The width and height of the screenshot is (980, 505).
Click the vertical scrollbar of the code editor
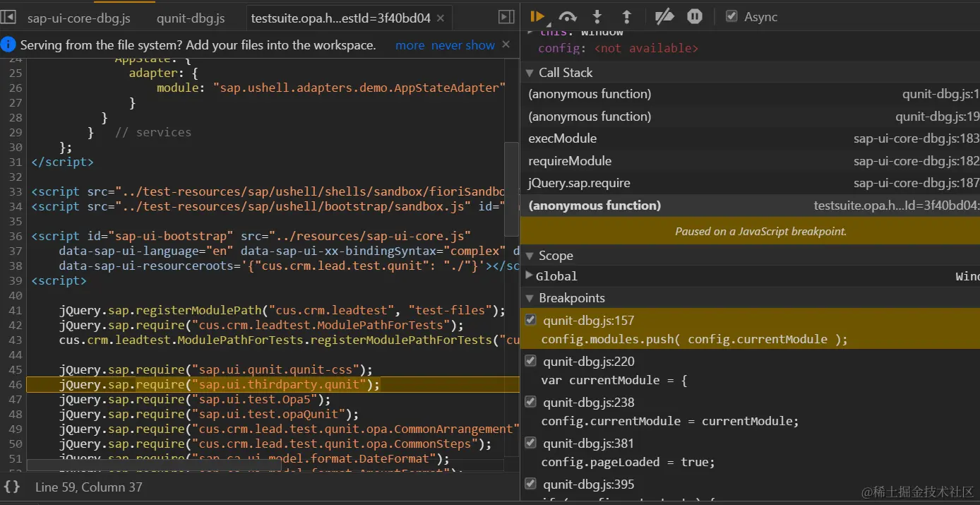512,189
